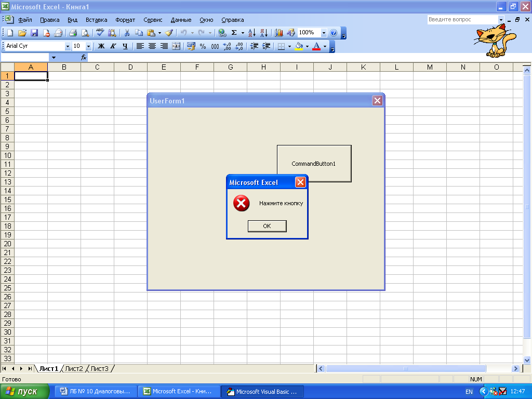Open the Правка menu
The height and width of the screenshot is (399, 532).
pyautogui.click(x=49, y=20)
